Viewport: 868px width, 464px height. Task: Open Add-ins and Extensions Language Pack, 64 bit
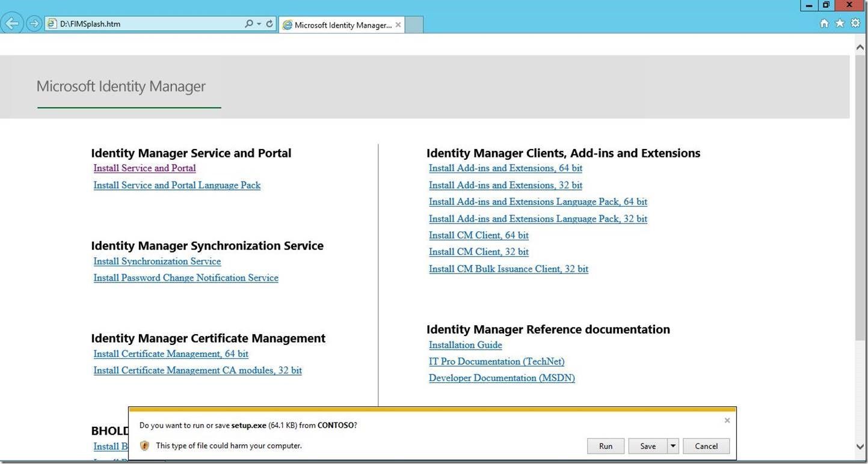[538, 202]
